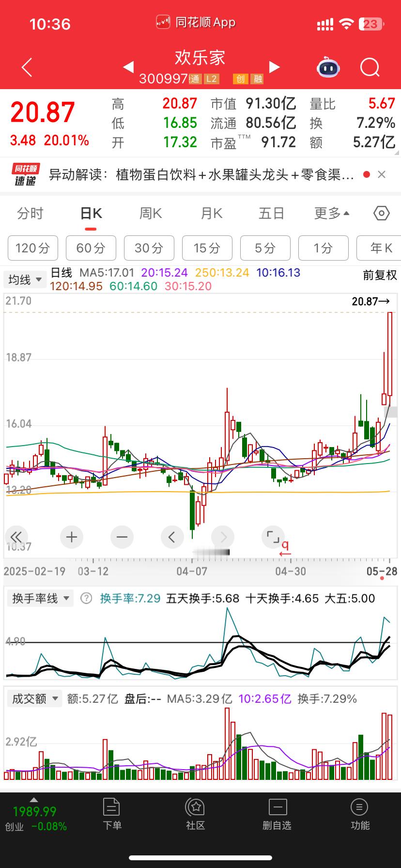Tap the 通 badge beside stock code
401x868 pixels.
coord(195,79)
